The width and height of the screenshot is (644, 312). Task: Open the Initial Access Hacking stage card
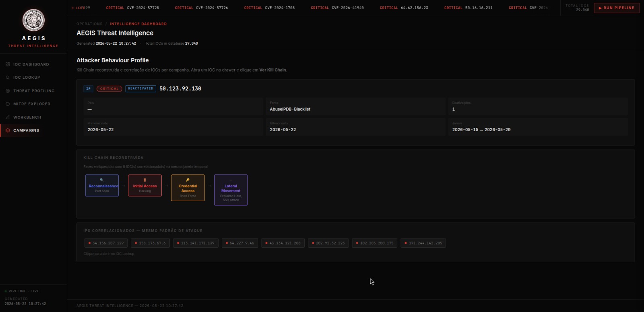coord(145,185)
